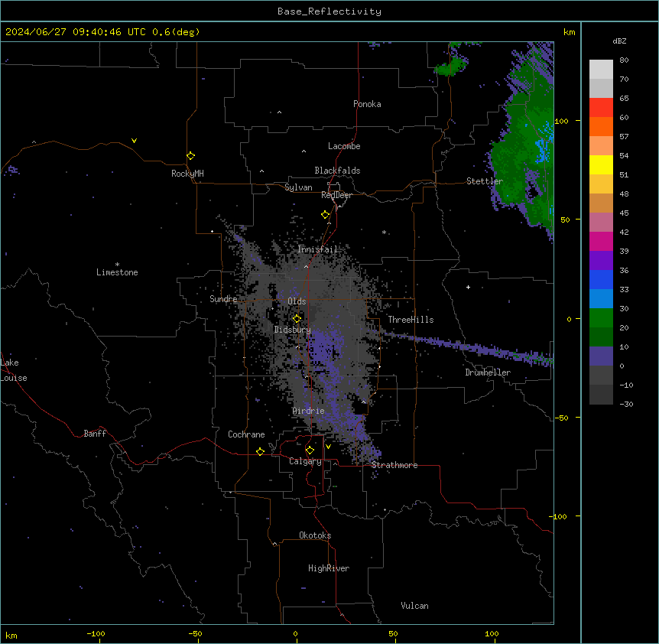Screen dimensions: 659x644
Task: Click the yellow diamond marker above RockyMH
Action: 191,156
